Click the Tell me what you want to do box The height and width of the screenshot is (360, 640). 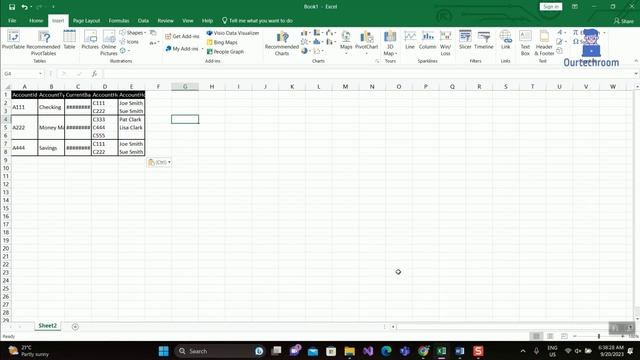(257, 20)
